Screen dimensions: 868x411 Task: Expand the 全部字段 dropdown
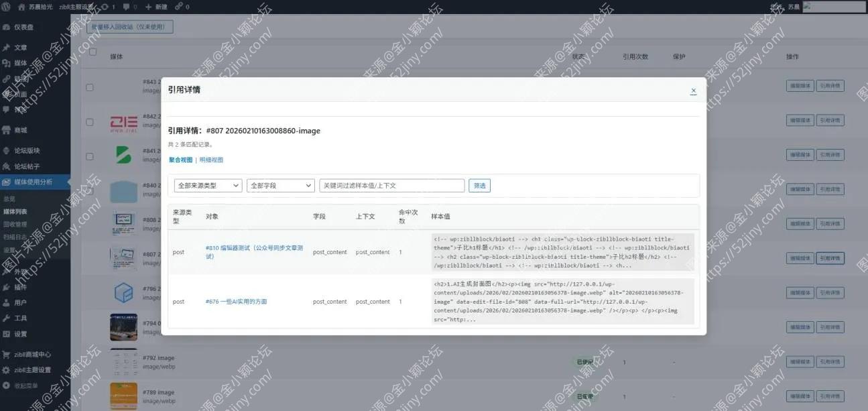280,186
